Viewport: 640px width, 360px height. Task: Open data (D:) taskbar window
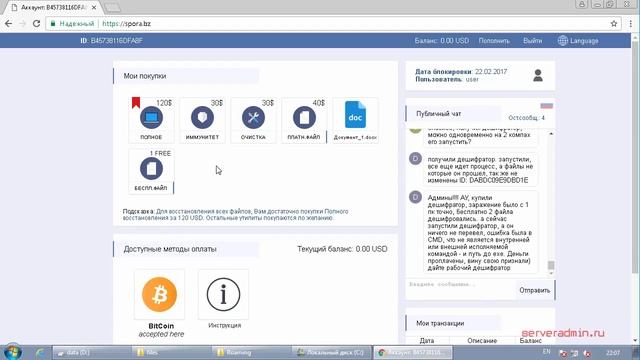91,352
